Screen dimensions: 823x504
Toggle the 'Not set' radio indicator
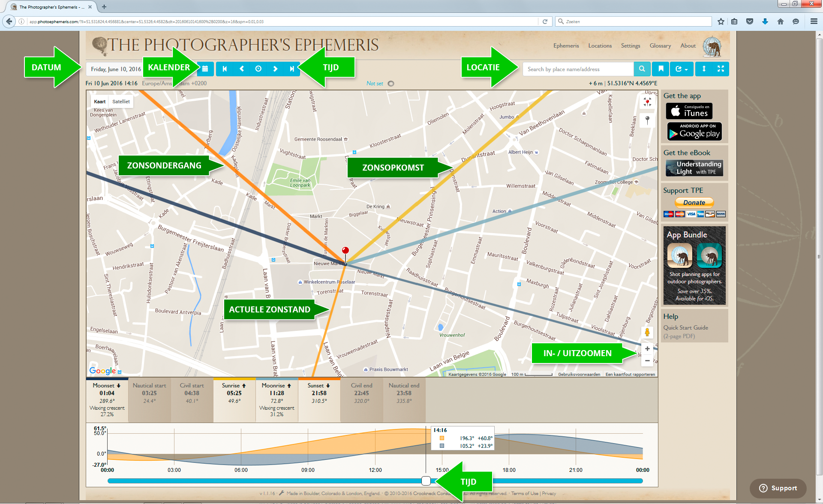click(390, 84)
